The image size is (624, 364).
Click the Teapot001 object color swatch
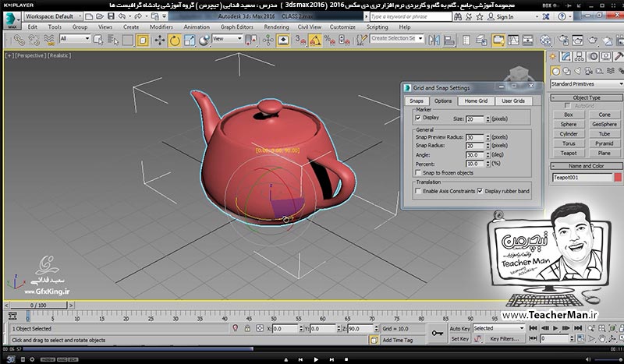click(618, 178)
